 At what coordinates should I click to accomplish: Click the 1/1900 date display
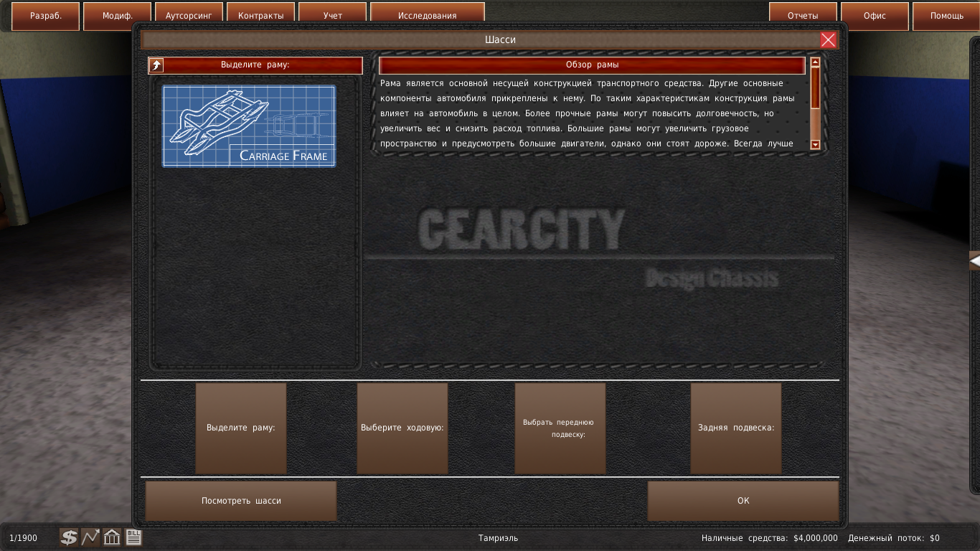24,538
